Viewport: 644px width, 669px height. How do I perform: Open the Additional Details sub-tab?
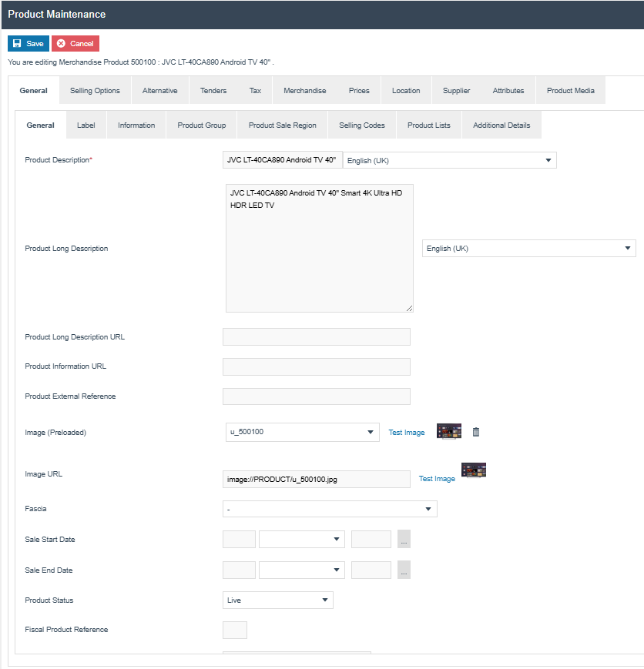click(501, 125)
